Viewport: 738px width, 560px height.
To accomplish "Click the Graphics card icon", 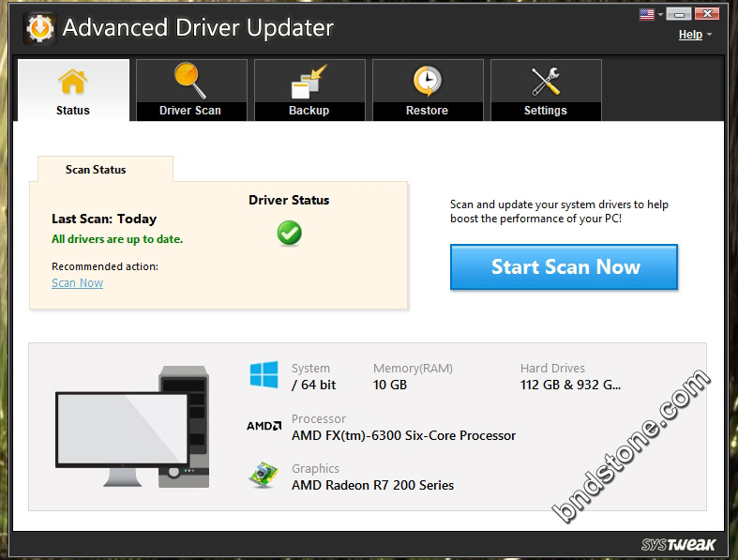I will pyautogui.click(x=264, y=475).
